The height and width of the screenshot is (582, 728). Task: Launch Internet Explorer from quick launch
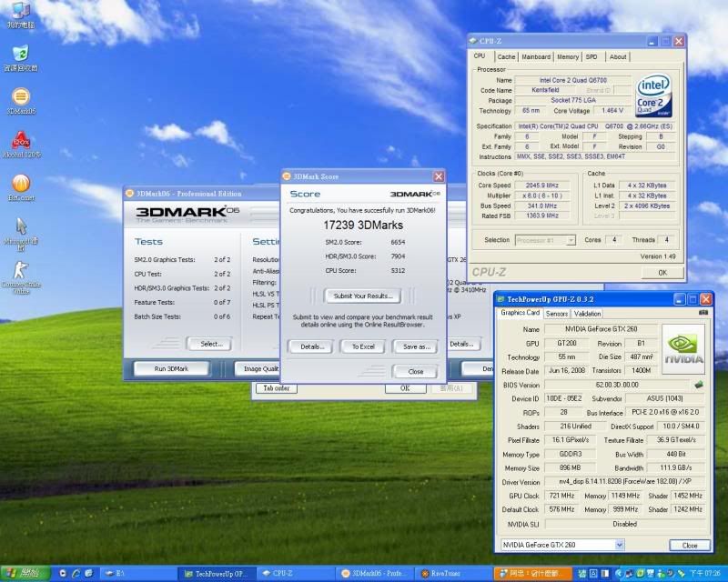[x=76, y=574]
